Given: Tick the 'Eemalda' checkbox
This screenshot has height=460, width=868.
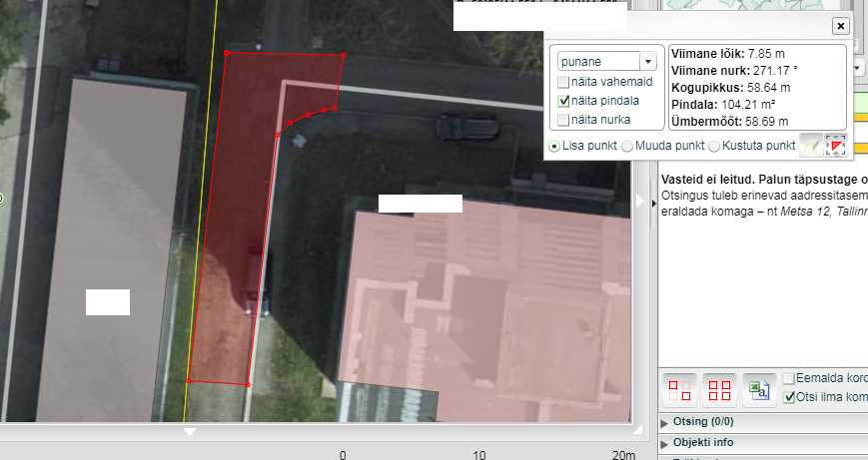Looking at the screenshot, I should [789, 379].
